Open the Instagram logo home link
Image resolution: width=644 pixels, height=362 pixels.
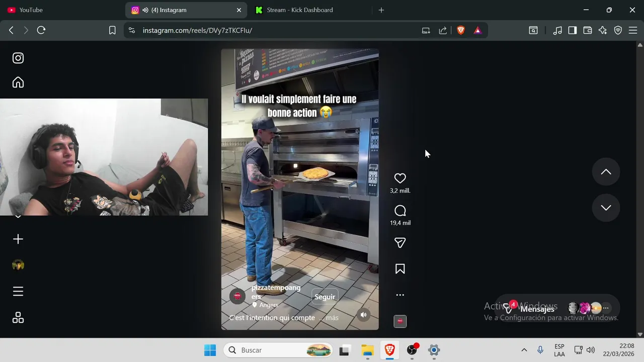tap(18, 58)
